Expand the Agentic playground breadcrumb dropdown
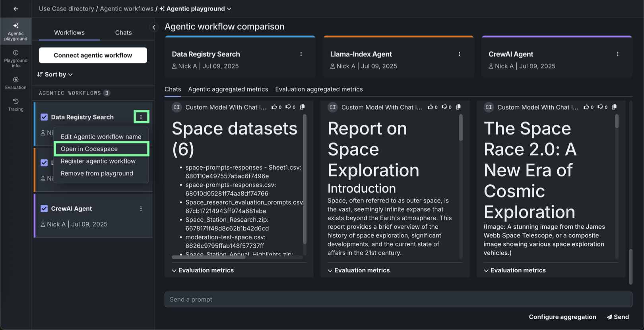Viewport: 644px width, 330px height. coord(229,9)
